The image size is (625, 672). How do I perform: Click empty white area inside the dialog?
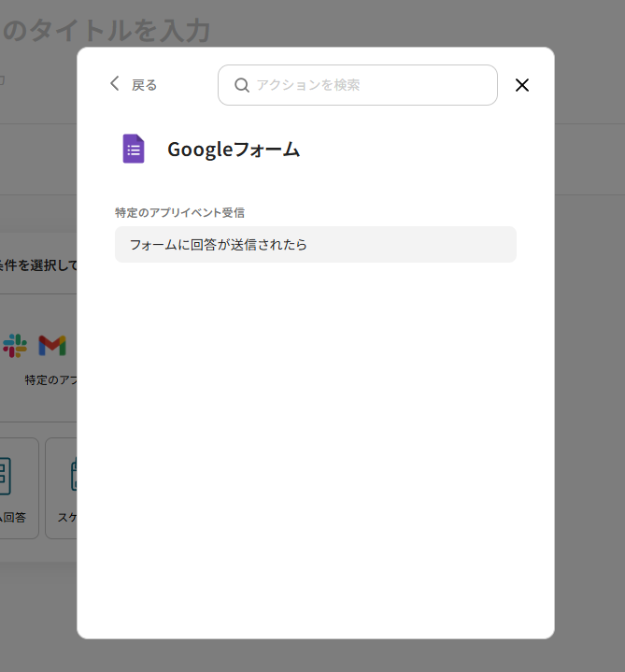point(315,449)
